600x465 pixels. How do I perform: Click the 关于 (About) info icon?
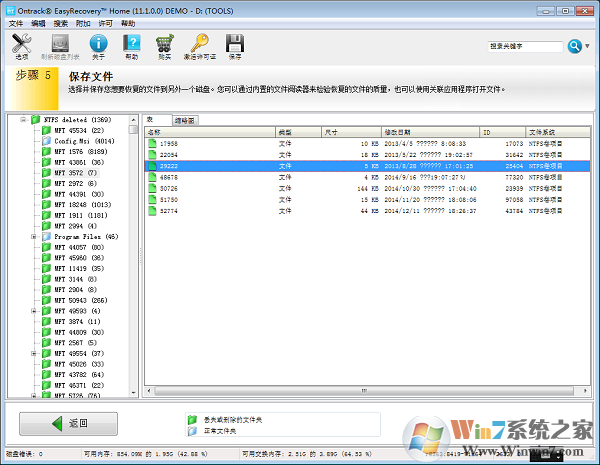[x=98, y=44]
